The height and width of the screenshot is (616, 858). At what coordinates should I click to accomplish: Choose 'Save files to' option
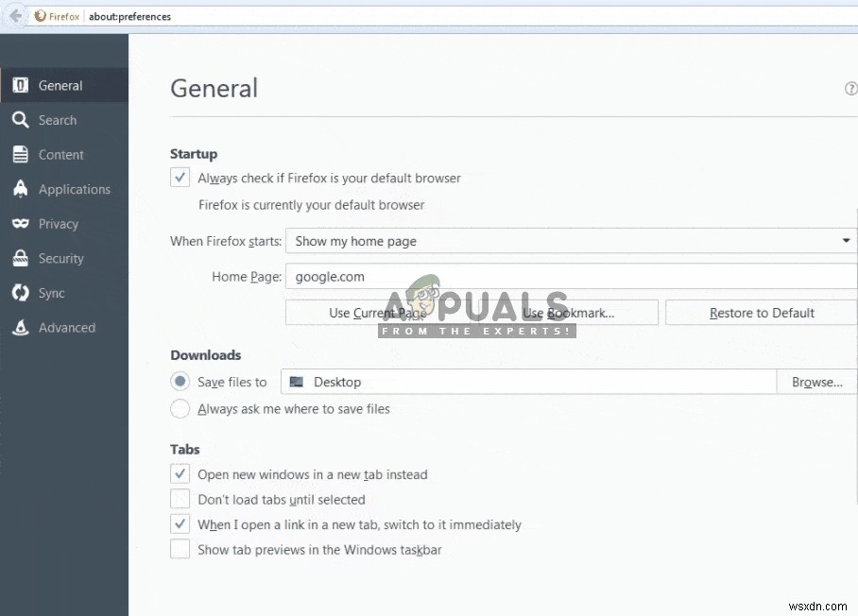[180, 382]
